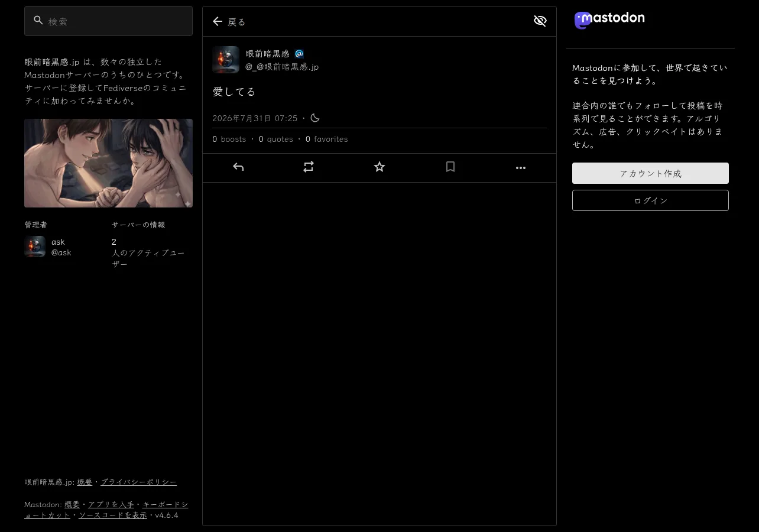Click the ログイン button
759x532 pixels.
[x=650, y=200]
